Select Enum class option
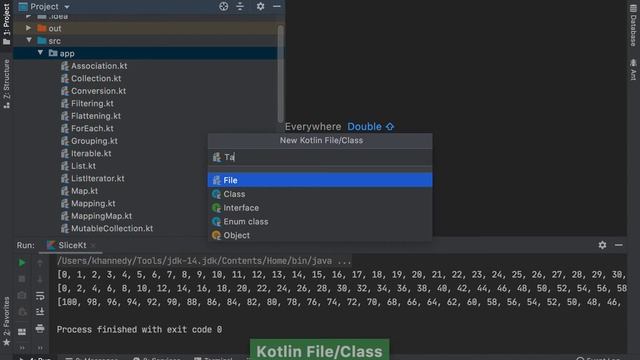The width and height of the screenshot is (640, 360). coord(320,222)
